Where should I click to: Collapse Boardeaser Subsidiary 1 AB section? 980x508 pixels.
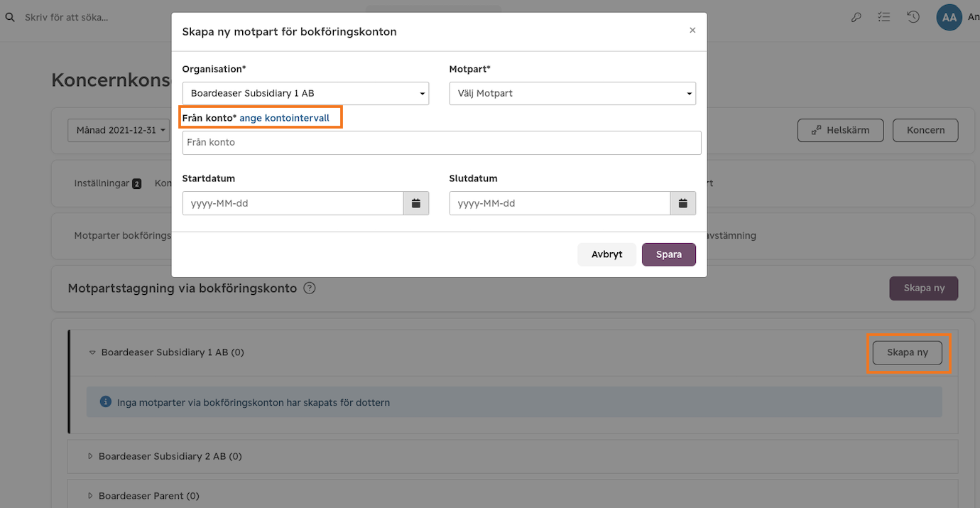pyautogui.click(x=92, y=352)
